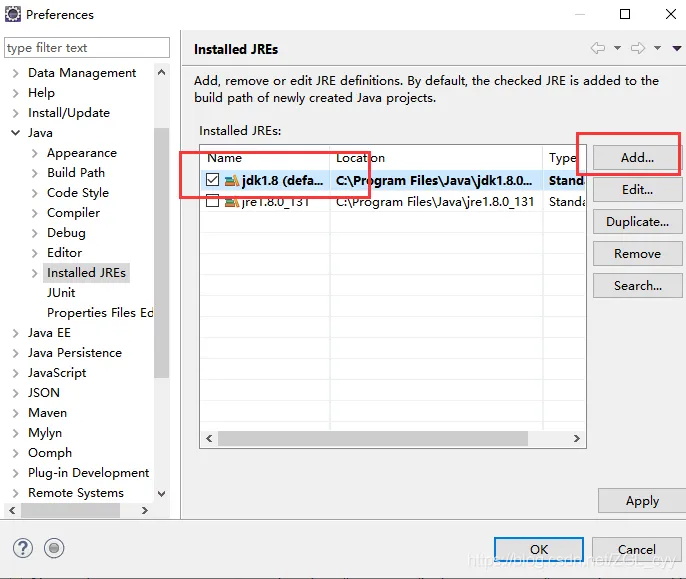The image size is (686, 579).
Task: Open back history dropdown arrow
Action: (617, 48)
